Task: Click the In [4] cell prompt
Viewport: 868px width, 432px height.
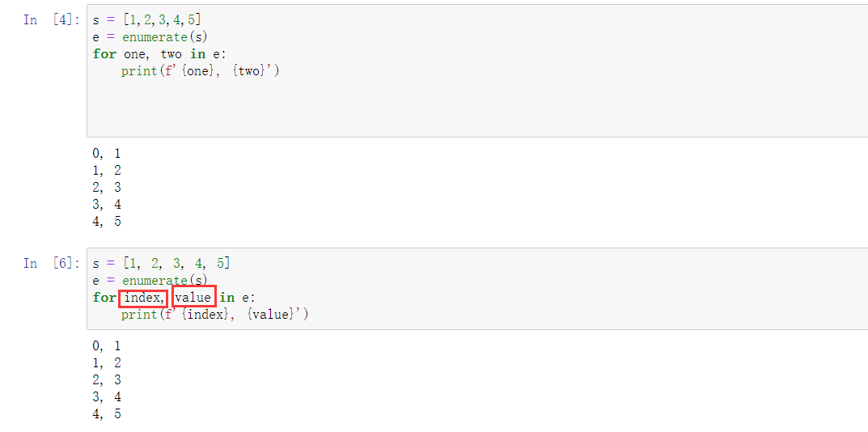Action: click(x=52, y=20)
